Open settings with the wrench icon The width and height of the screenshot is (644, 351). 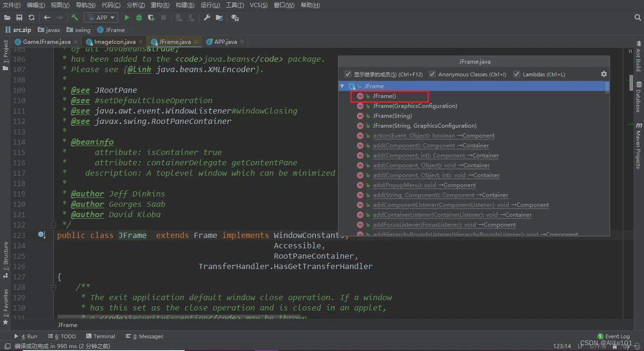[207, 17]
